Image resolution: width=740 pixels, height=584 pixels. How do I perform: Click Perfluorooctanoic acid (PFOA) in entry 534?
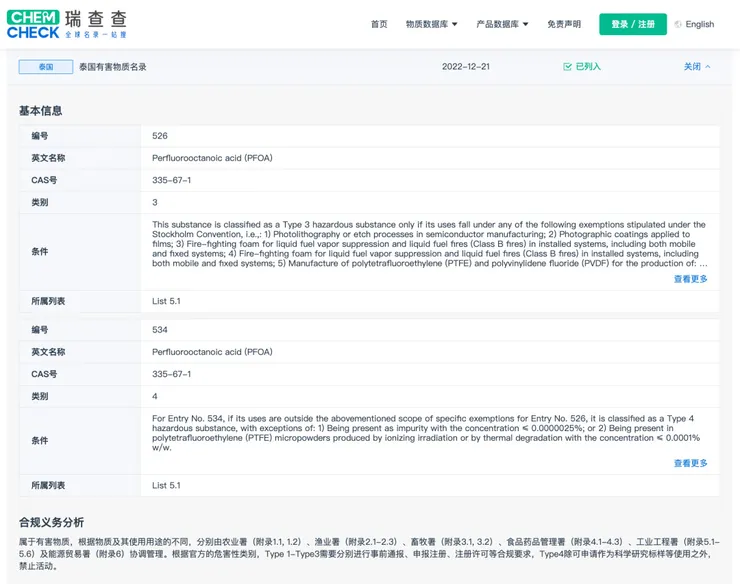(x=212, y=352)
